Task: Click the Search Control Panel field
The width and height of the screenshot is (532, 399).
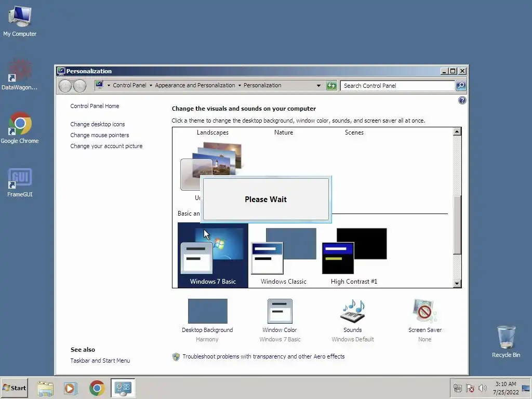Action: click(x=397, y=86)
